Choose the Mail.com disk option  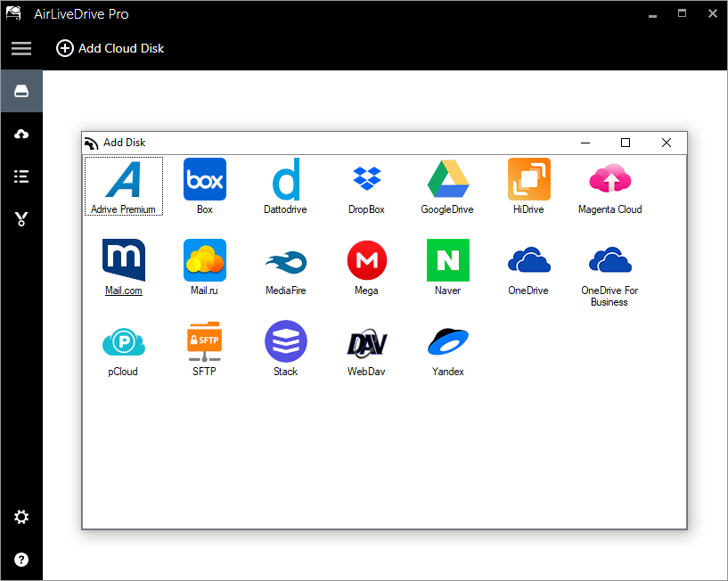click(124, 267)
